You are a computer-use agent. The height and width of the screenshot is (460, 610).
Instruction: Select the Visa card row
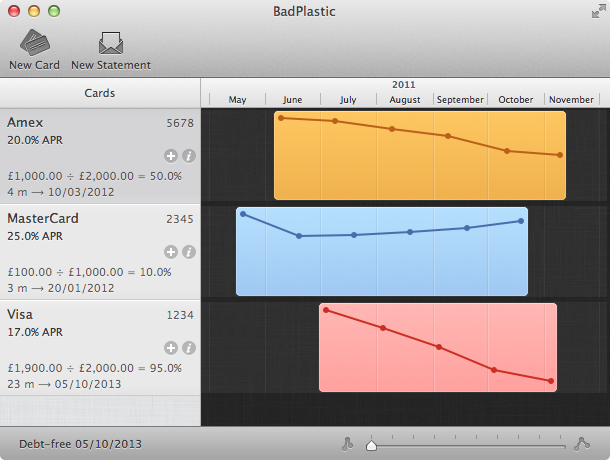pyautogui.click(x=100, y=348)
